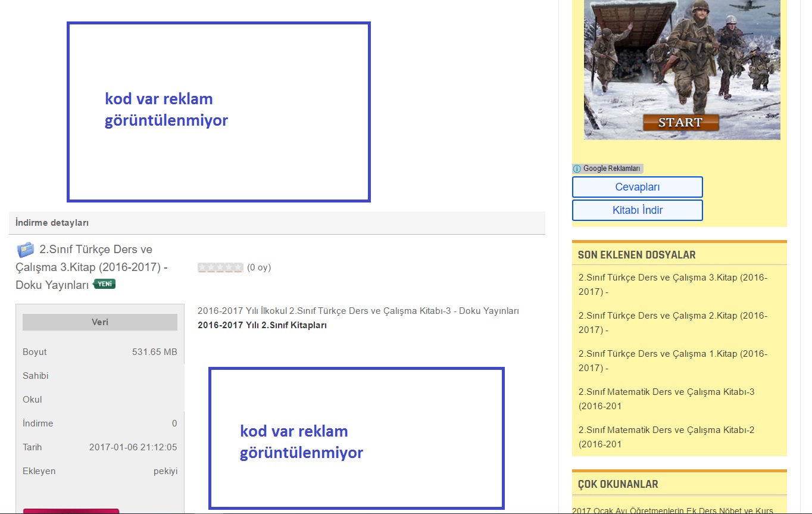Click the bold 2016-2017 Yılı 2.Sınıf Kitapları link
This screenshot has height=514, width=812.
tap(262, 325)
